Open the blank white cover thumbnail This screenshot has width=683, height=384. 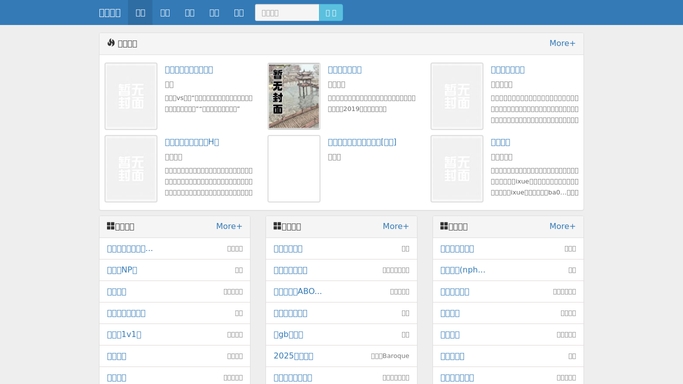294,168
